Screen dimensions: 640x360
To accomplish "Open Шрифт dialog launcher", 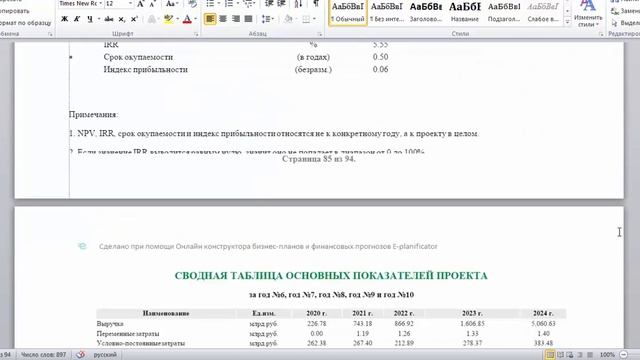I will pyautogui.click(x=196, y=35).
